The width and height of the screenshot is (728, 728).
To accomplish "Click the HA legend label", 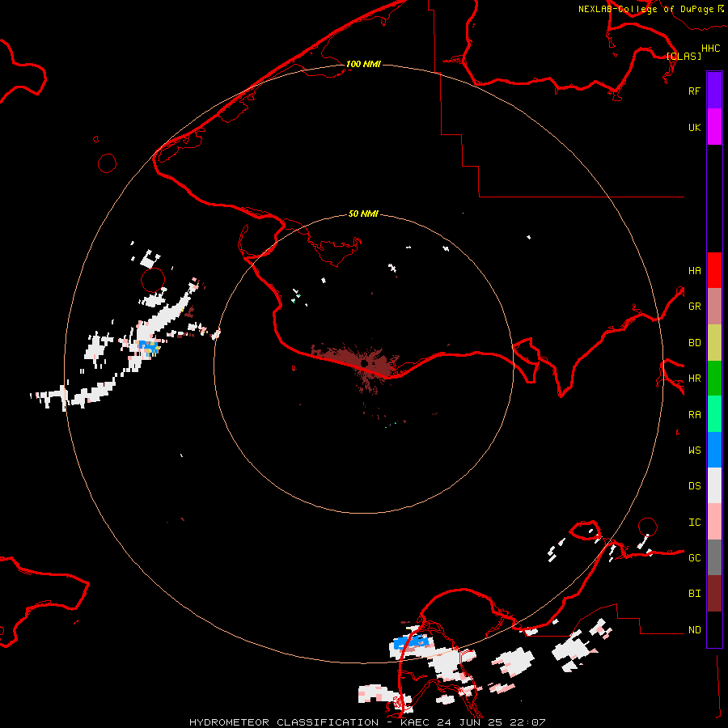I will point(694,271).
